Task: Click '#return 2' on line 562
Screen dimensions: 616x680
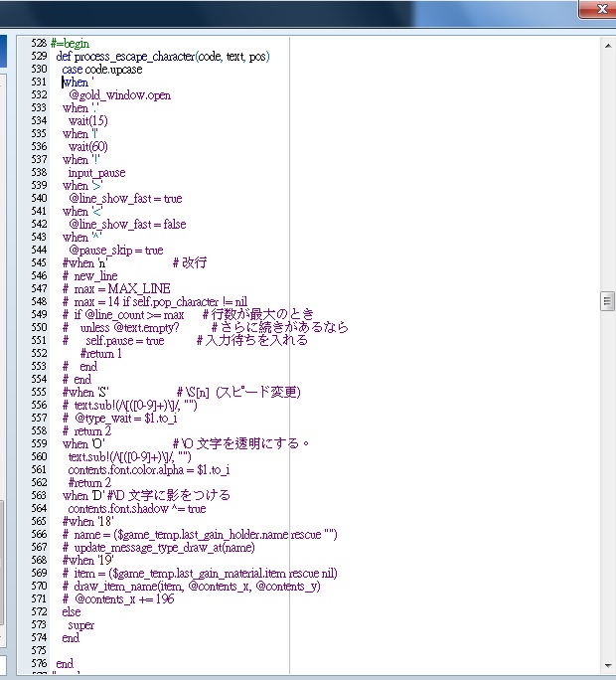Action: 89,483
